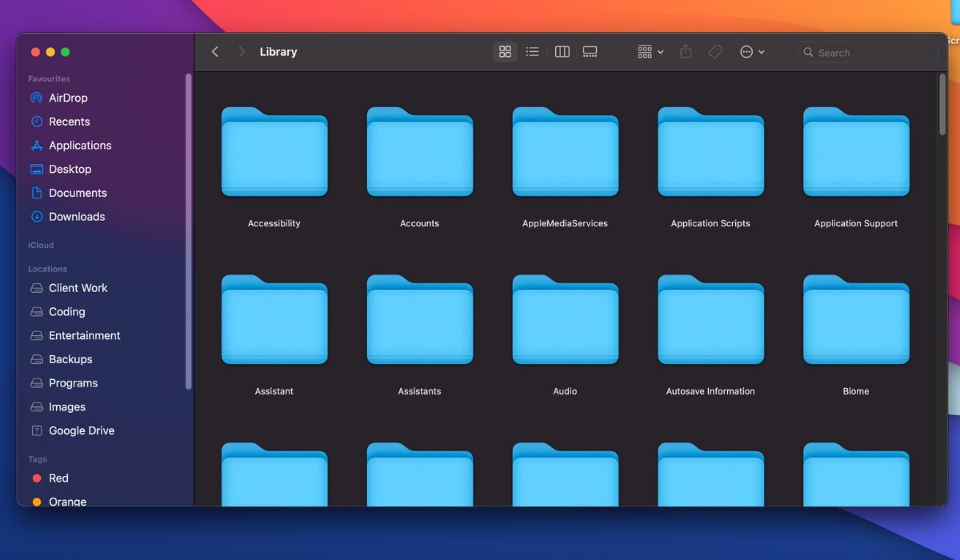Switch to gallery view

click(590, 52)
